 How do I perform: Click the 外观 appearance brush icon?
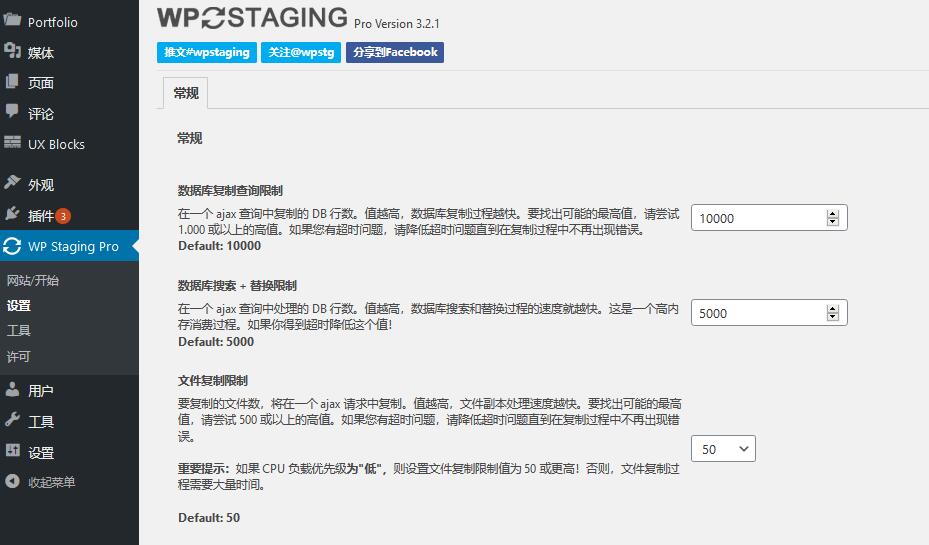(12, 182)
